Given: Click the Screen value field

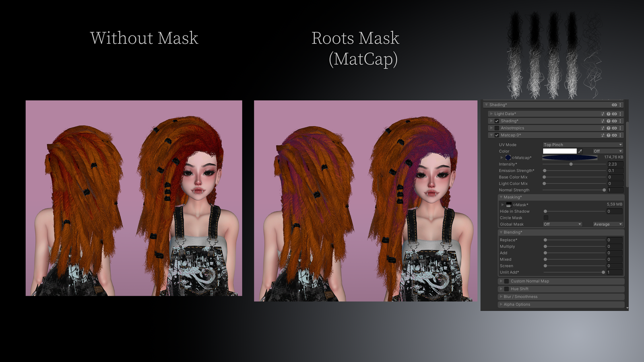Looking at the screenshot, I should [615, 266].
